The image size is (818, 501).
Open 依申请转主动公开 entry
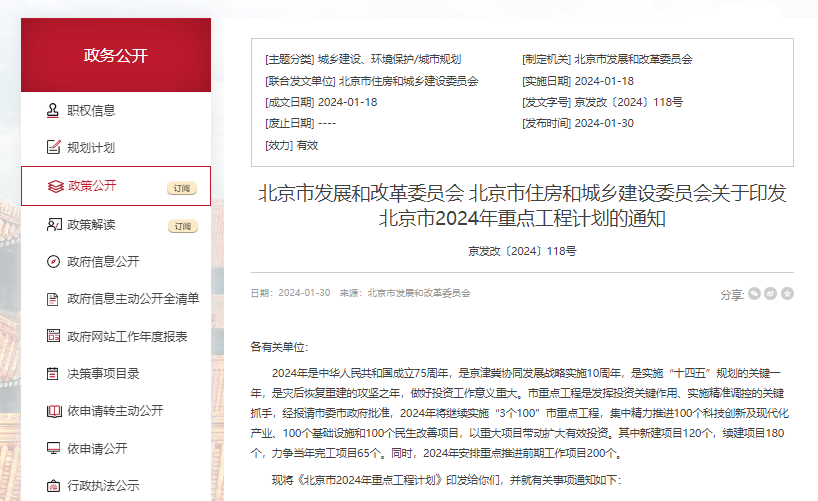pos(116,411)
